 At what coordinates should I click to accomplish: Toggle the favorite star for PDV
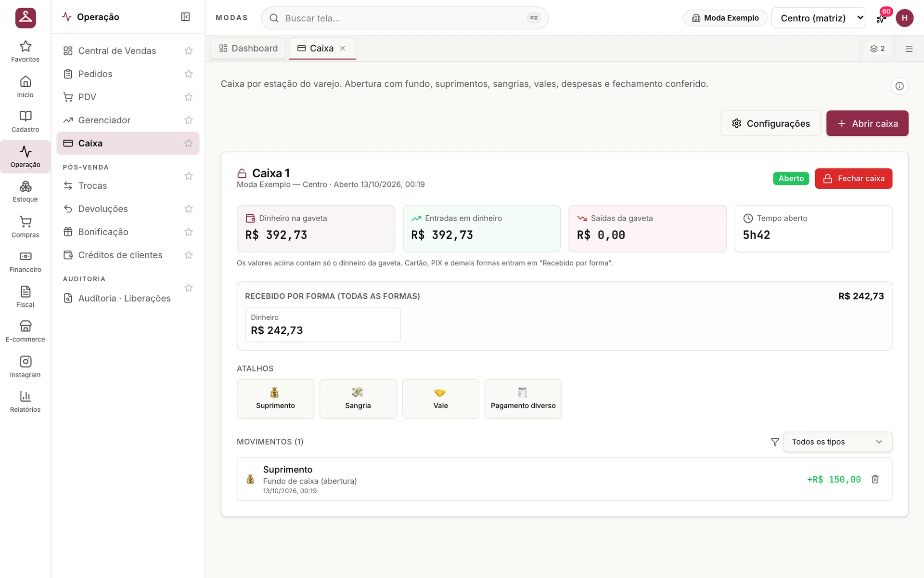tap(189, 97)
